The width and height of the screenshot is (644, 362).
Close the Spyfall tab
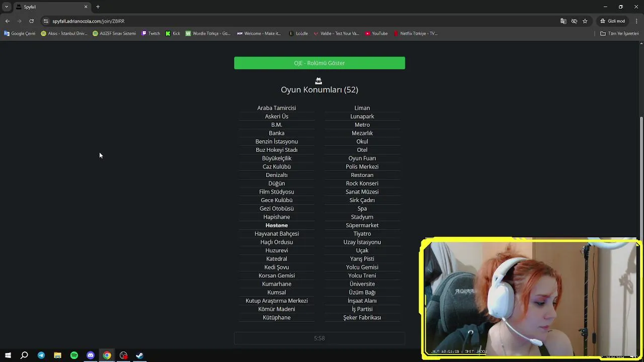(86, 7)
